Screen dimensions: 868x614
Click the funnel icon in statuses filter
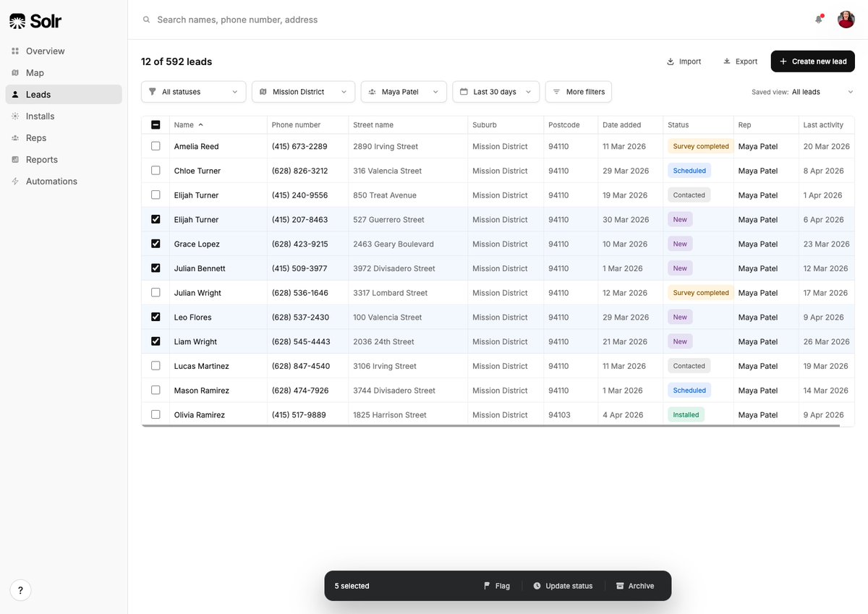(152, 92)
